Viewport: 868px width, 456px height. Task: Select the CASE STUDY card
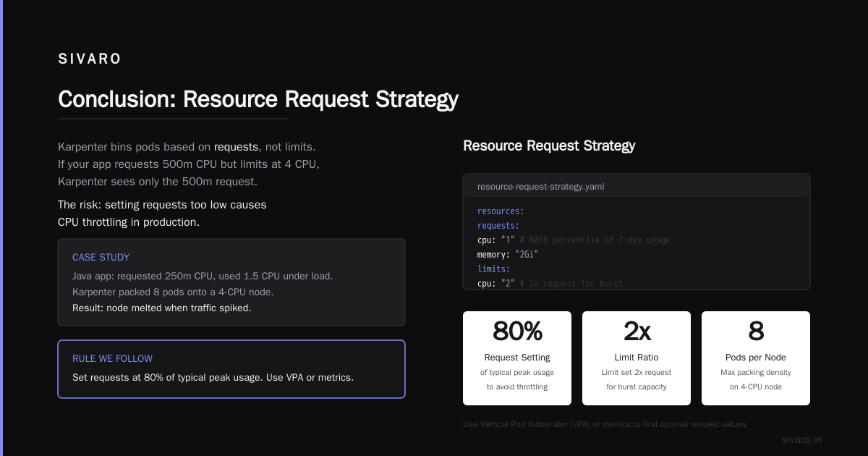tap(231, 282)
